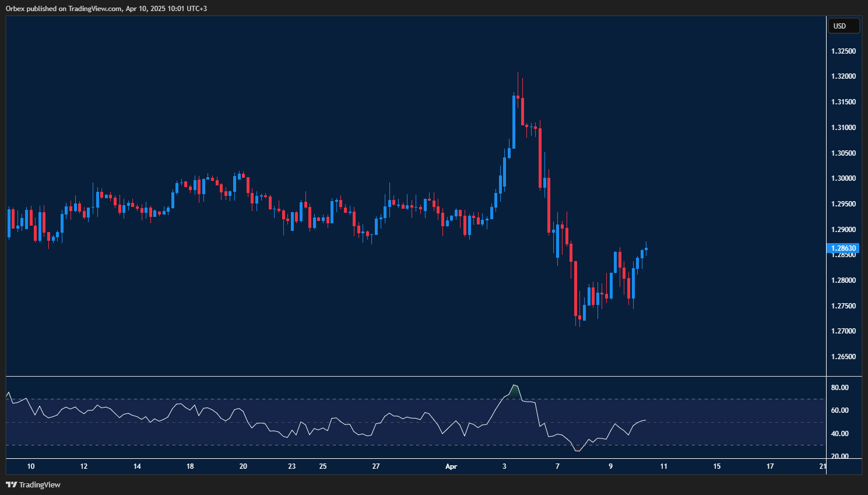The image size is (868, 495).
Task: Select the 1.30000 price axis label
Action: (843, 178)
